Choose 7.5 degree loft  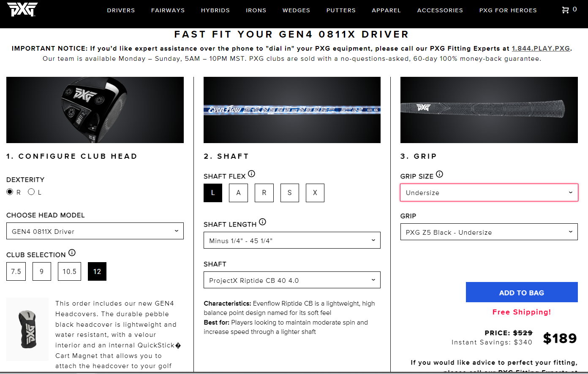point(16,271)
